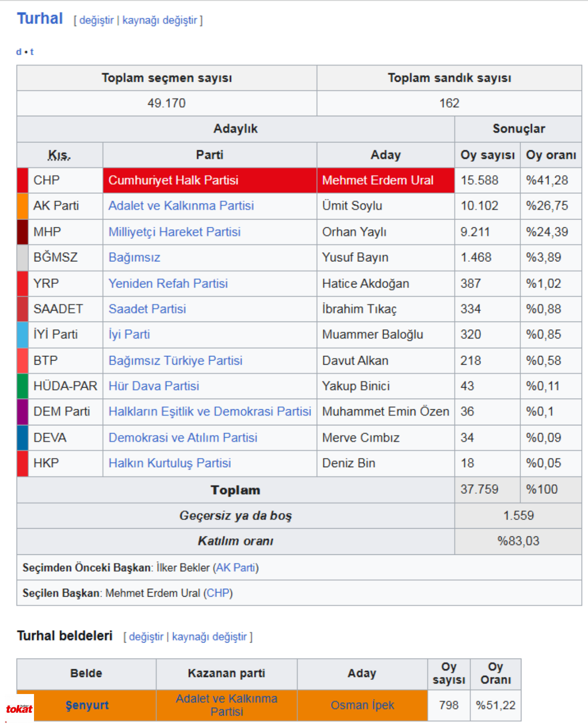588x728 pixels.
Task: Select candidate name Deniz Bin
Action: tap(349, 463)
